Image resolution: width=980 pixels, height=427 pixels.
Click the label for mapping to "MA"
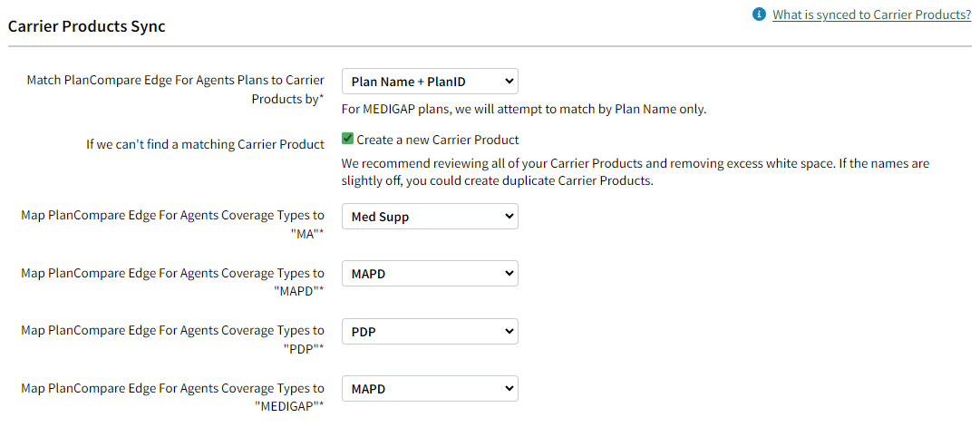coord(172,225)
